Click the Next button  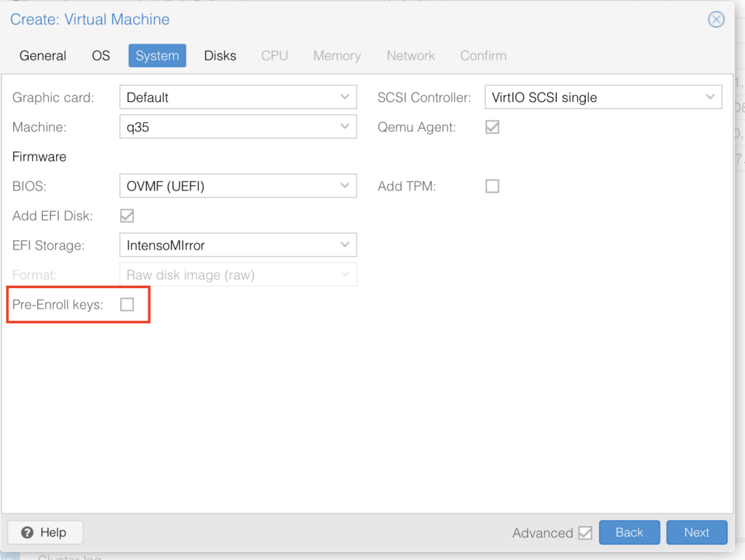coord(696,532)
